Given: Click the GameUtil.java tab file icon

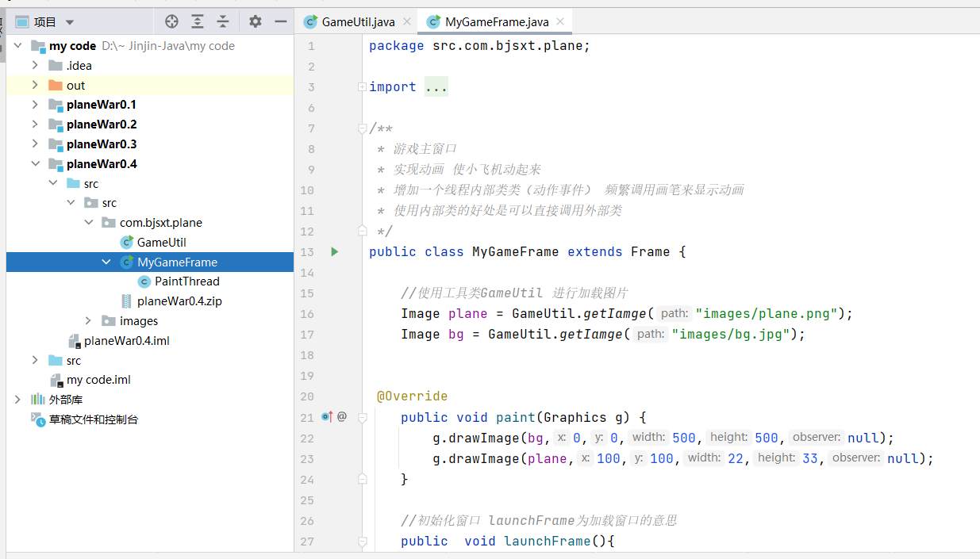Looking at the screenshot, I should coord(311,21).
